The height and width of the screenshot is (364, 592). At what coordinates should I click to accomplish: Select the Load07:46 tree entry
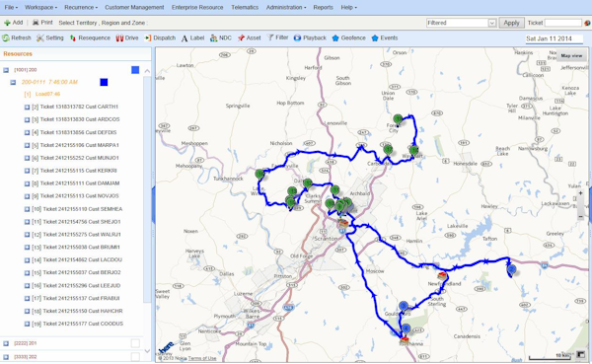pos(47,94)
